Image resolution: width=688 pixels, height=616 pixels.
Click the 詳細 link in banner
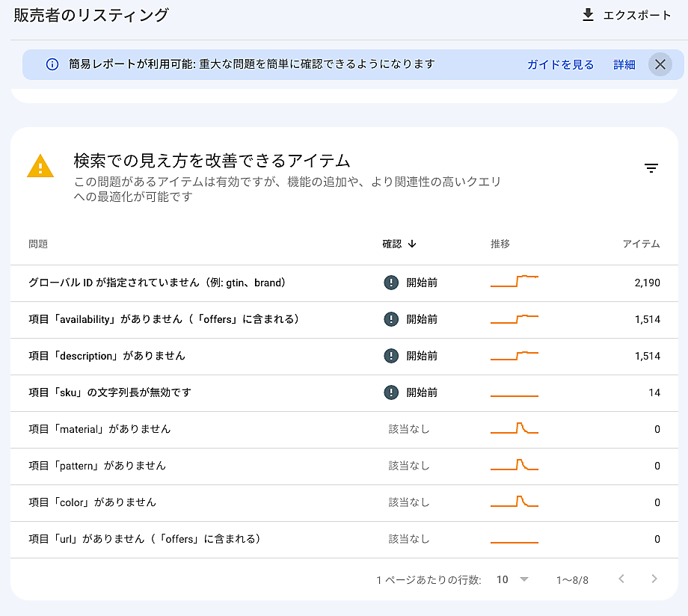pyautogui.click(x=624, y=64)
